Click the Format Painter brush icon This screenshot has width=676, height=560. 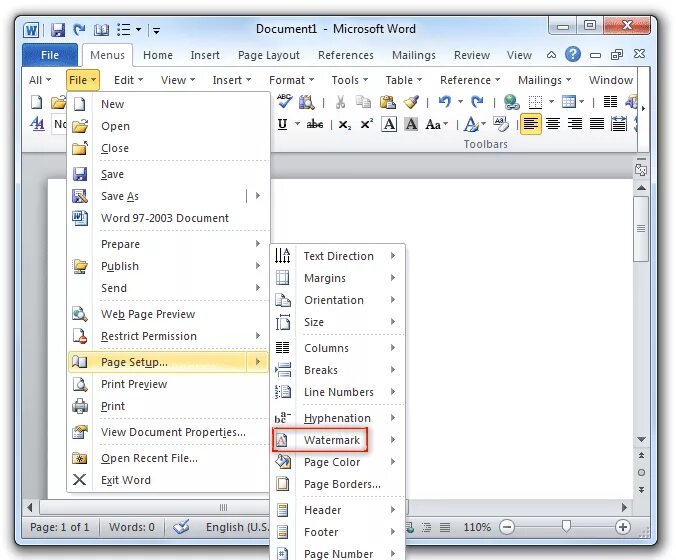[x=411, y=102]
